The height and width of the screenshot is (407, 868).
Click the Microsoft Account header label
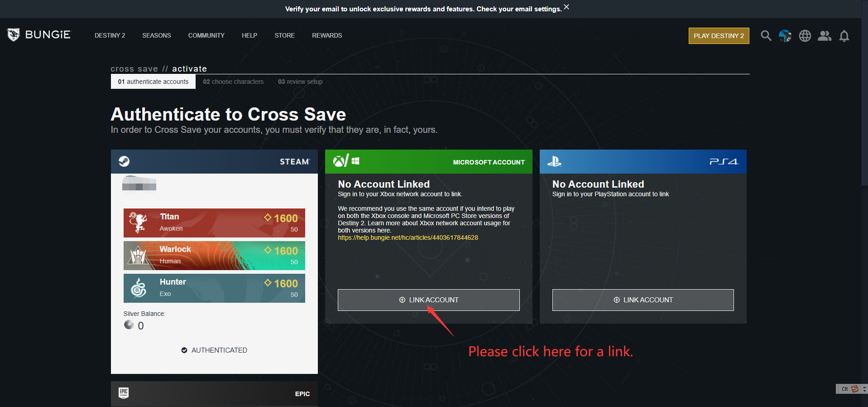click(489, 162)
